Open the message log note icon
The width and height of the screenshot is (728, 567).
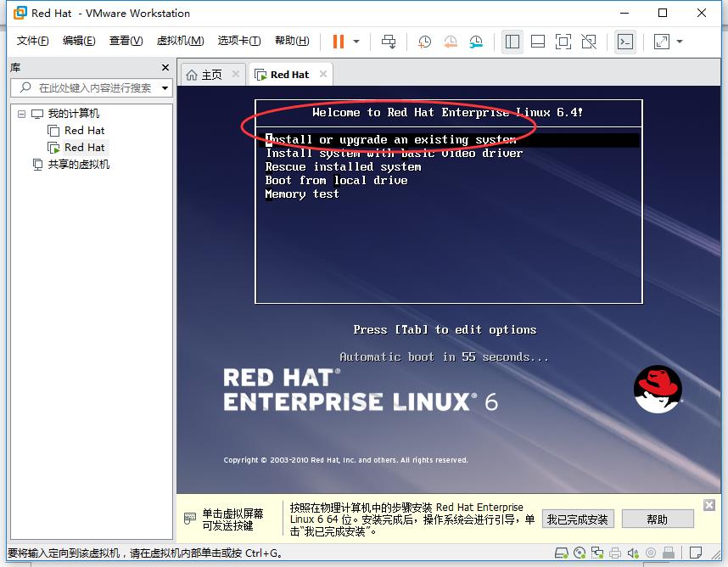coord(696,553)
